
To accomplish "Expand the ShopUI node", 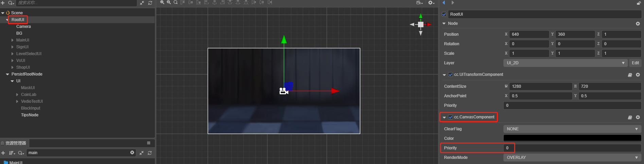I will (13, 67).
